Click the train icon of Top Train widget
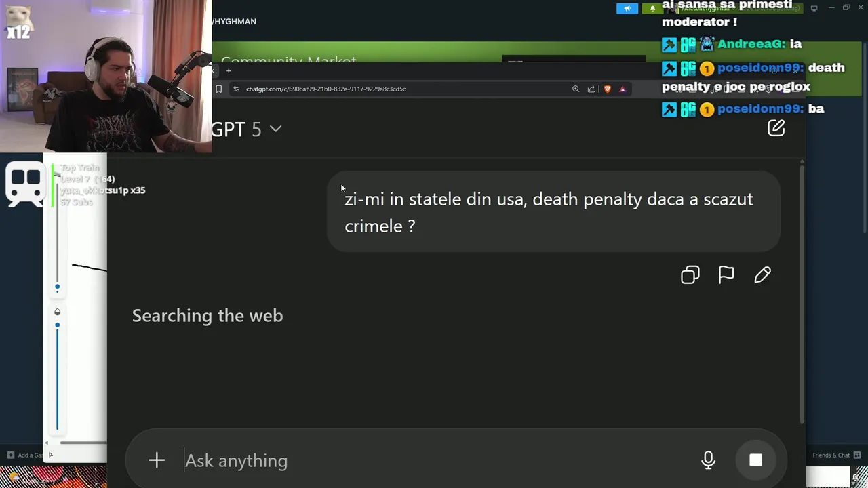 [x=25, y=184]
